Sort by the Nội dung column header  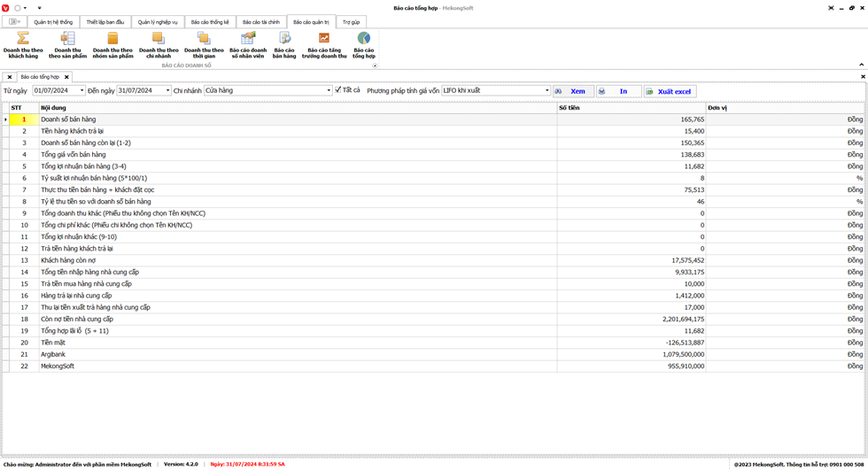298,108
